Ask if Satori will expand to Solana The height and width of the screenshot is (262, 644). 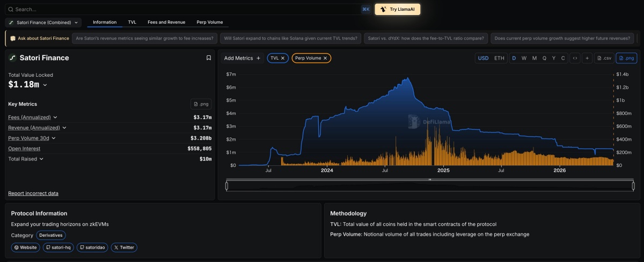click(290, 39)
